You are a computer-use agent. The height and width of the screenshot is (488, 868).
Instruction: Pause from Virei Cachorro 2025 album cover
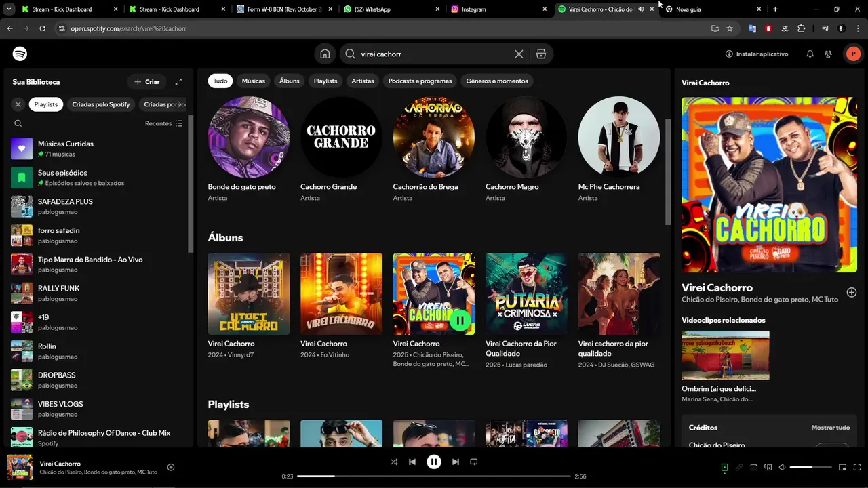click(x=460, y=320)
